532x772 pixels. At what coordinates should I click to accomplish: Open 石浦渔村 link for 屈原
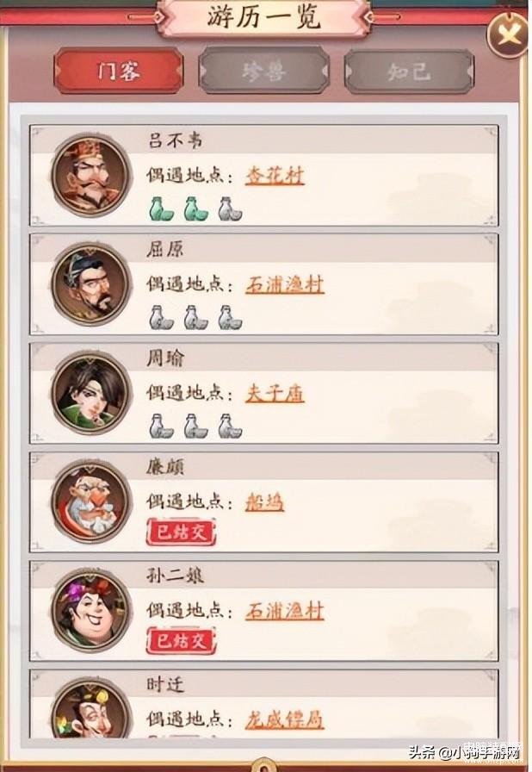click(x=285, y=284)
